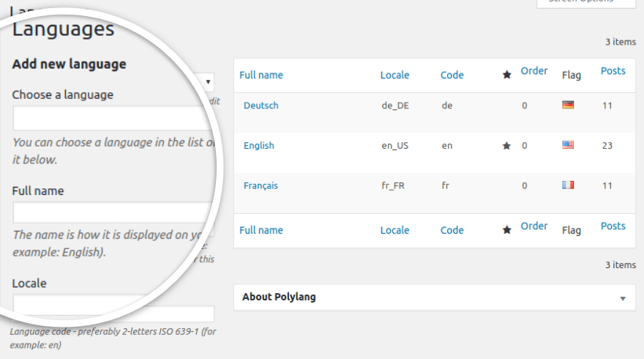Image resolution: width=644 pixels, height=359 pixels.
Task: Click Code in table footer
Action: pos(452,230)
